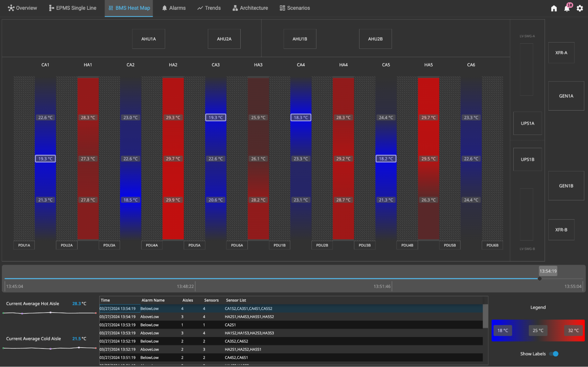Click highlighted 19.3 °C sensor in CA1
The image size is (588, 367).
pyautogui.click(x=45, y=159)
